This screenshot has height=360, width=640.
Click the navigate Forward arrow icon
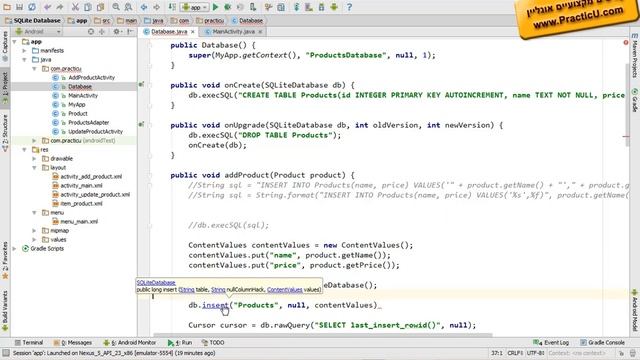click(156, 7)
